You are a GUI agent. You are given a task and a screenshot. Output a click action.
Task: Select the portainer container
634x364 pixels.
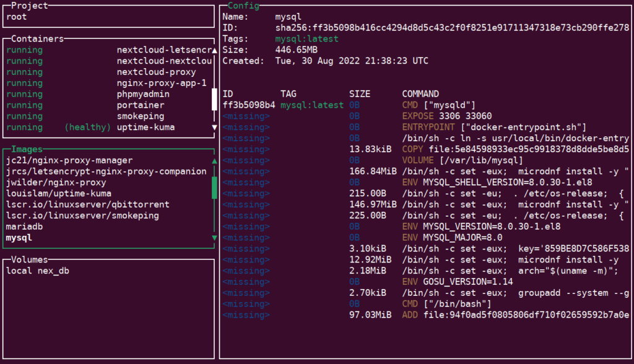tap(109, 105)
